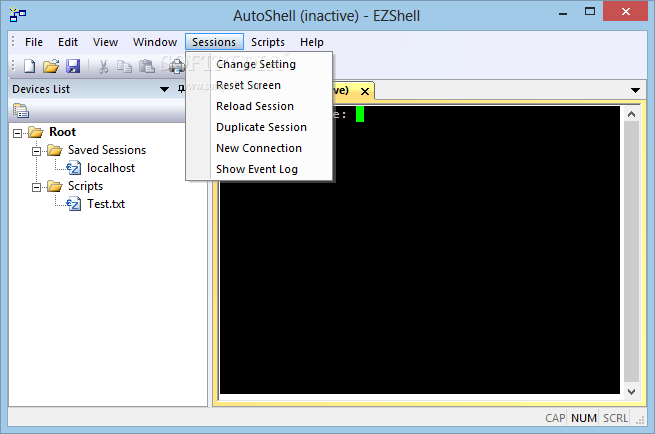Click the New document toolbar icon
655x434 pixels.
[29, 66]
